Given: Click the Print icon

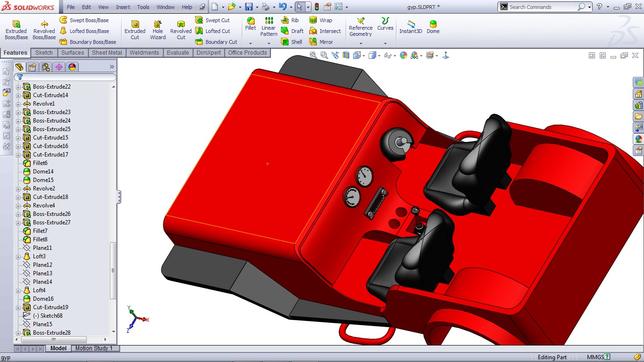Looking at the screenshot, I should 265,7.
